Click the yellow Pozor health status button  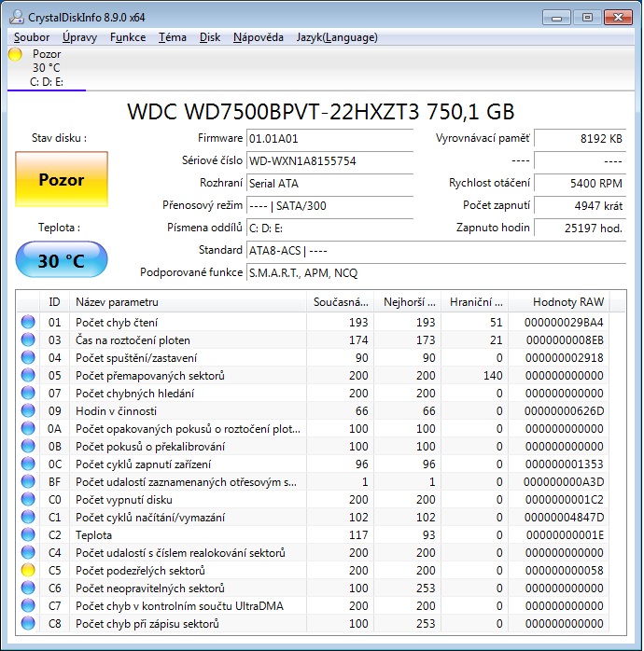pyautogui.click(x=62, y=180)
